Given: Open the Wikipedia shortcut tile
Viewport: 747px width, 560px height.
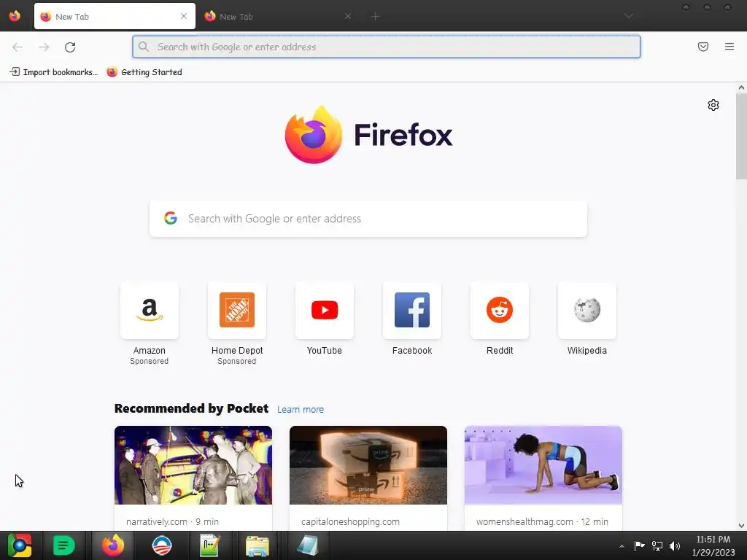Looking at the screenshot, I should [587, 311].
